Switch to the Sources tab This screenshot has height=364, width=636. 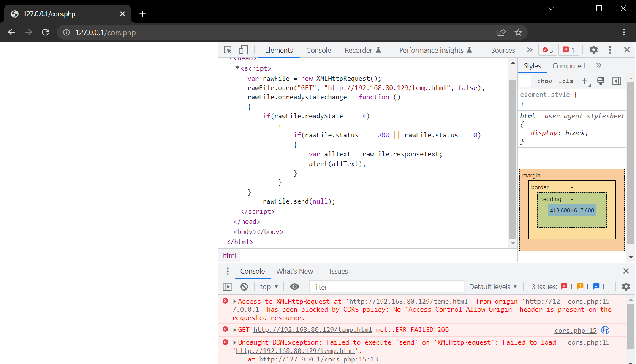click(503, 50)
